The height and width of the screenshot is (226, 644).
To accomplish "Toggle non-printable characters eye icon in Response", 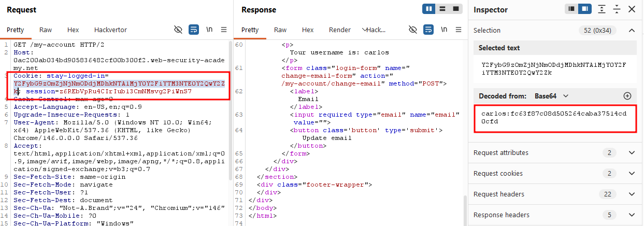I will 413,30.
